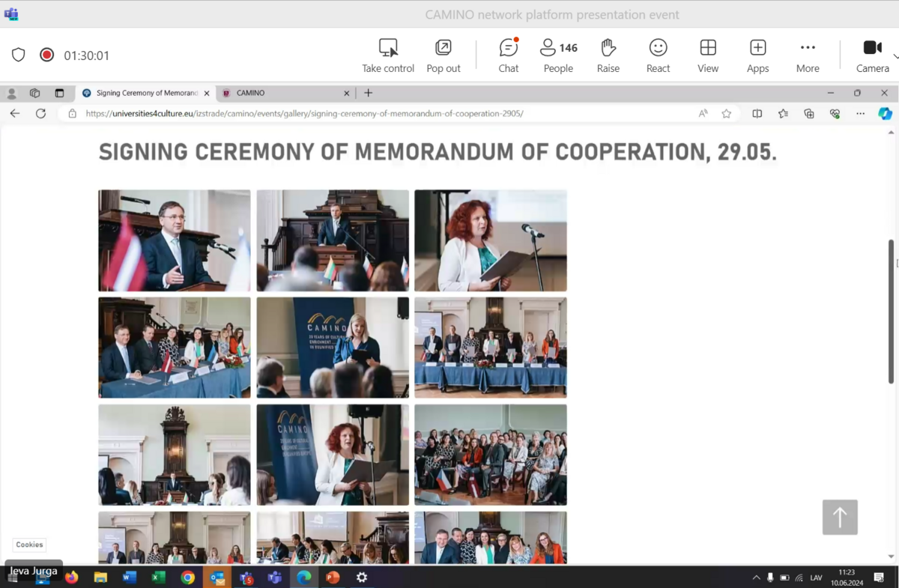Open PowerPoint from the Windows taskbar
This screenshot has width=899, height=588.
pyautogui.click(x=333, y=578)
